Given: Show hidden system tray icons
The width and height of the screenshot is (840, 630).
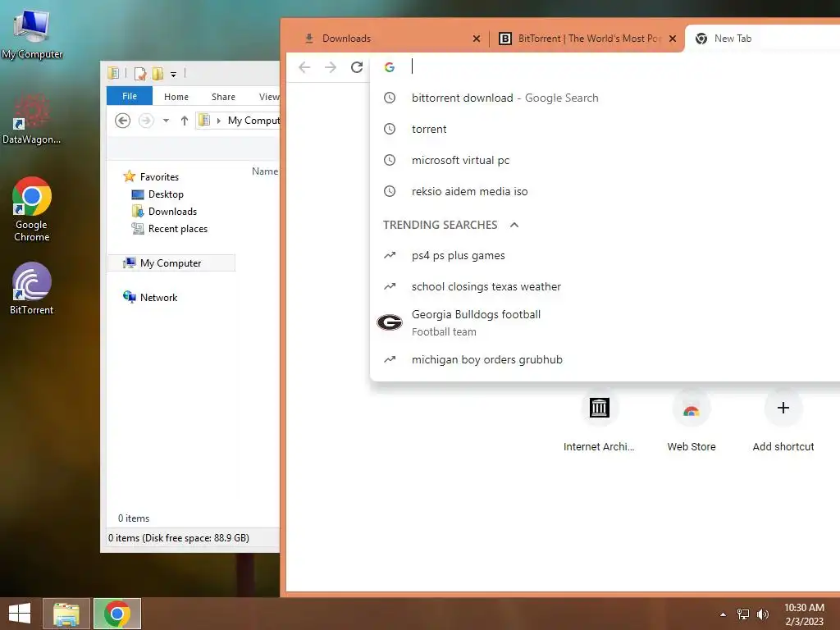Looking at the screenshot, I should 723,614.
